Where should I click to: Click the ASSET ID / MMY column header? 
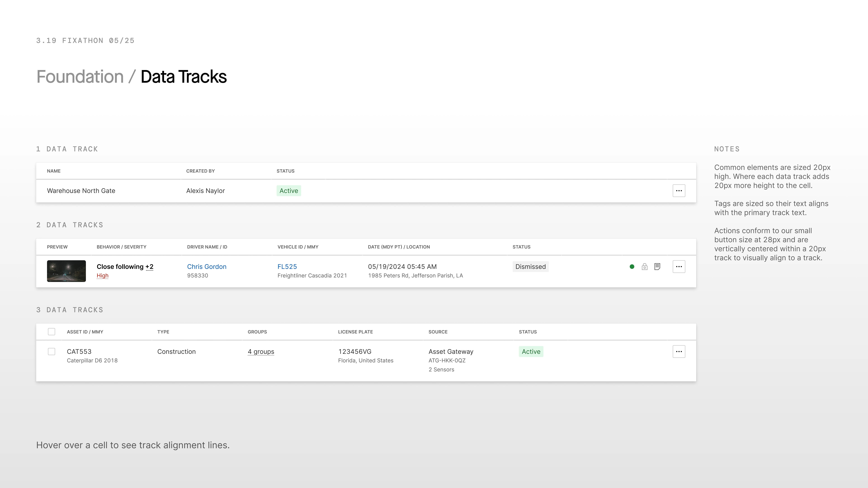(85, 332)
